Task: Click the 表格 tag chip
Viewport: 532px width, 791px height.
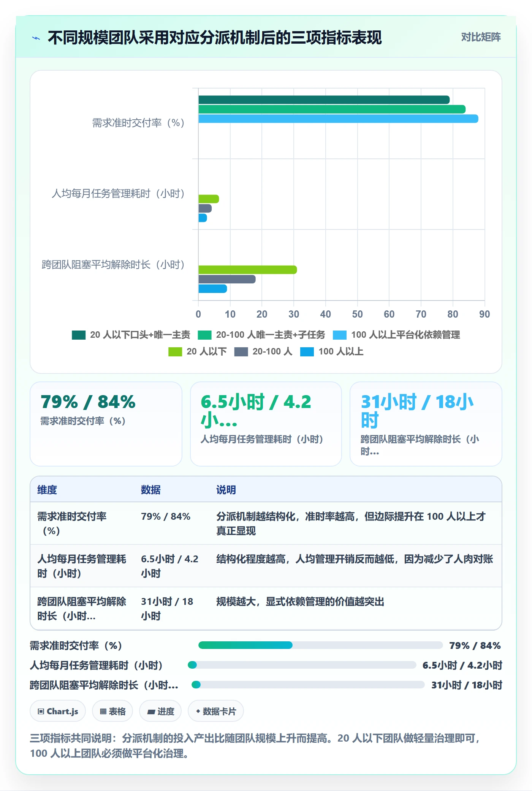Action: [x=112, y=711]
